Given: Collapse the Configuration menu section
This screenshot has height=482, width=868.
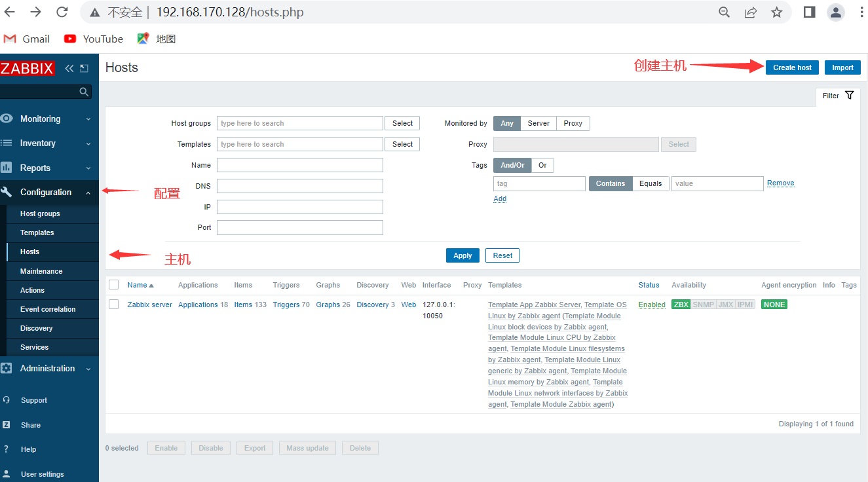Looking at the screenshot, I should point(49,193).
